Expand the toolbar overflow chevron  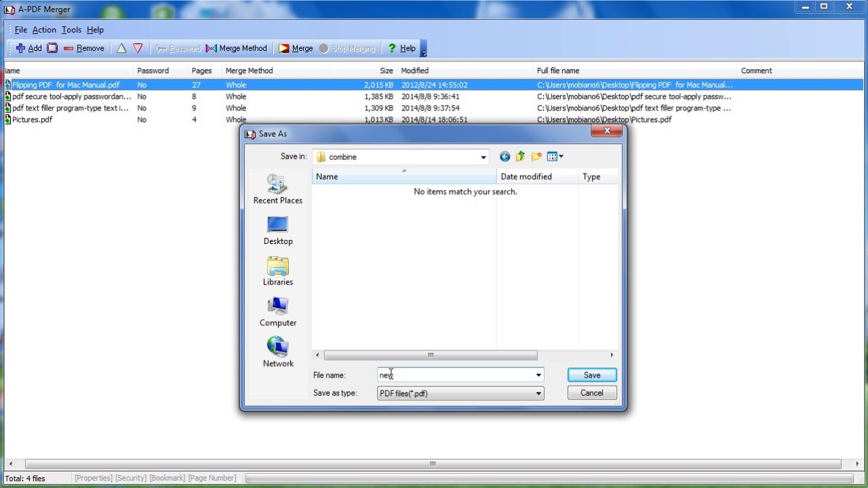(x=423, y=49)
